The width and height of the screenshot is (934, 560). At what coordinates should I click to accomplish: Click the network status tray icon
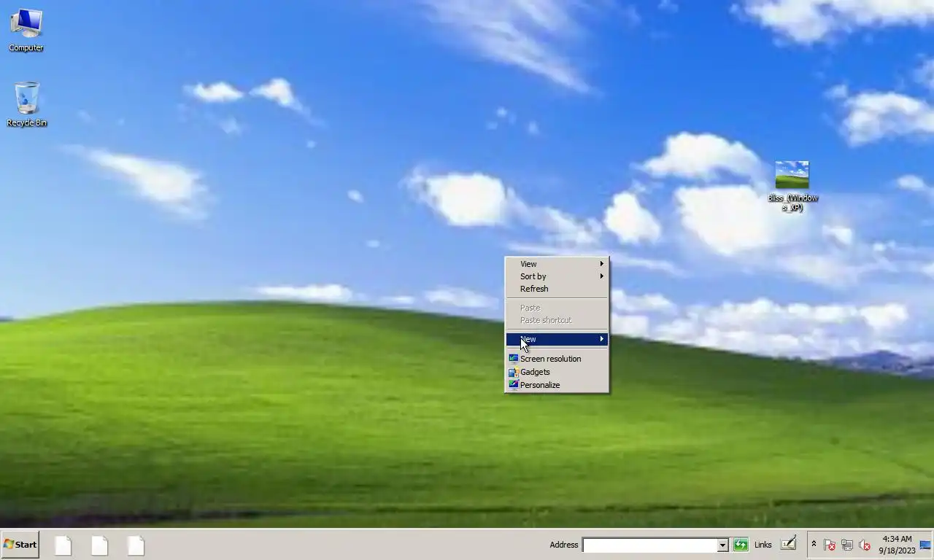click(847, 545)
